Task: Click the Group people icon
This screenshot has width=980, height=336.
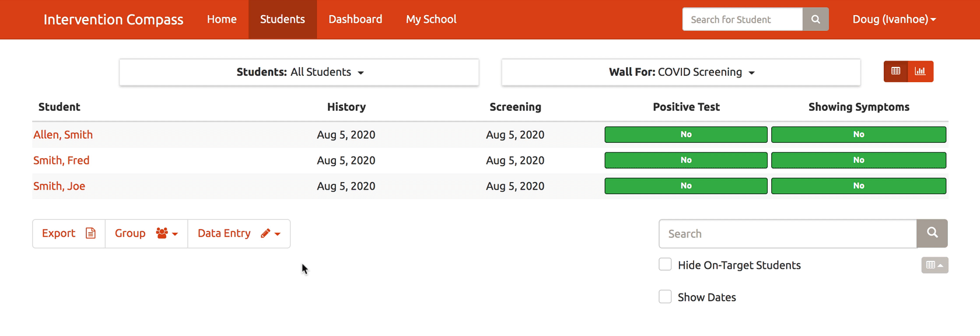Action: tap(162, 233)
